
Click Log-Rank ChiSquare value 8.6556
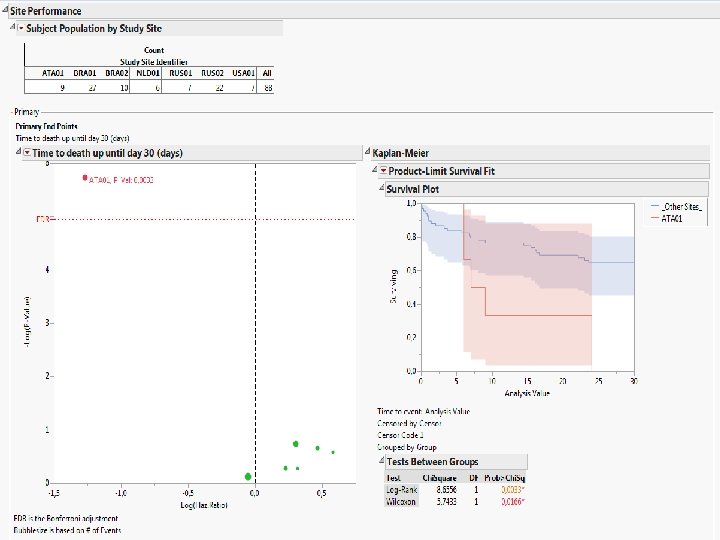[446, 489]
